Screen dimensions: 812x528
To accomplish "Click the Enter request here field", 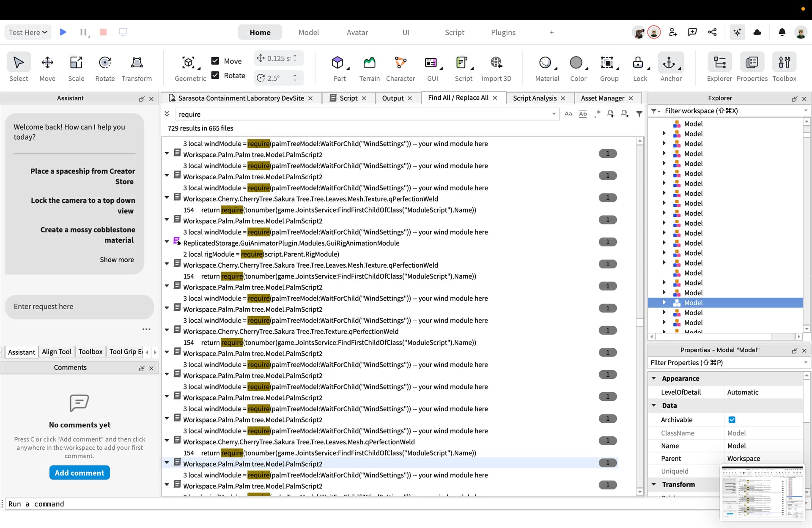I will pyautogui.click(x=80, y=306).
